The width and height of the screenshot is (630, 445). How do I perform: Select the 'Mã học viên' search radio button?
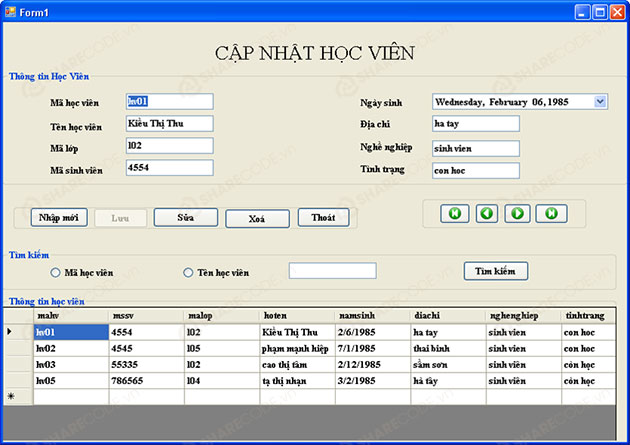coord(56,272)
